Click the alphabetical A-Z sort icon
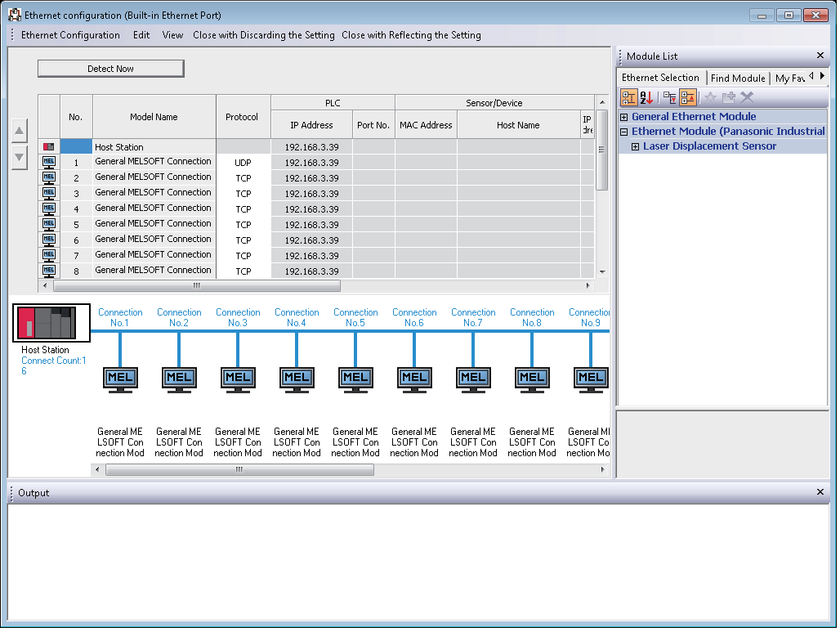The width and height of the screenshot is (840, 632). pyautogui.click(x=646, y=97)
